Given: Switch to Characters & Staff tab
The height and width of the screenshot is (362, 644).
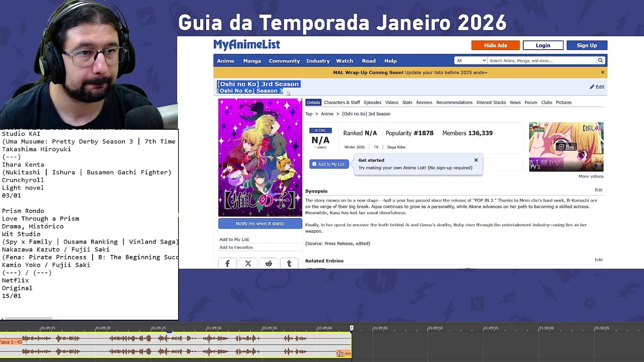Looking at the screenshot, I should tap(342, 103).
